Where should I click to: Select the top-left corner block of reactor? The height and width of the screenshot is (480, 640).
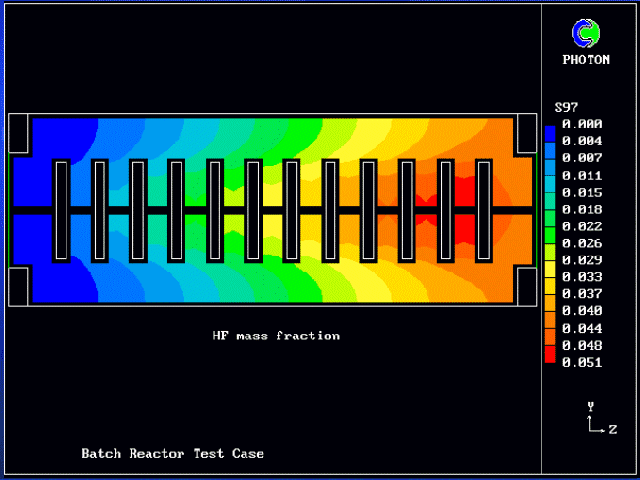click(19, 133)
